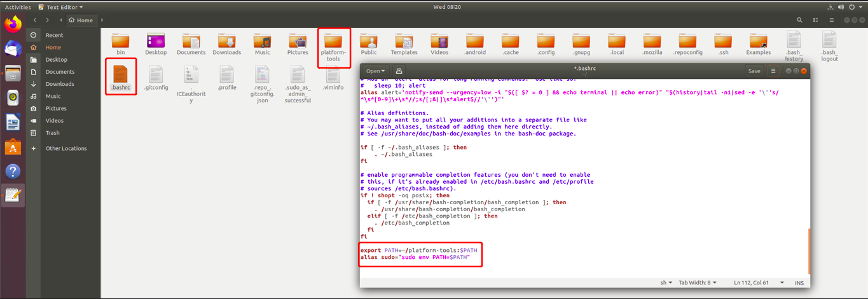
Task: Open the bin folder
Action: 120,44
